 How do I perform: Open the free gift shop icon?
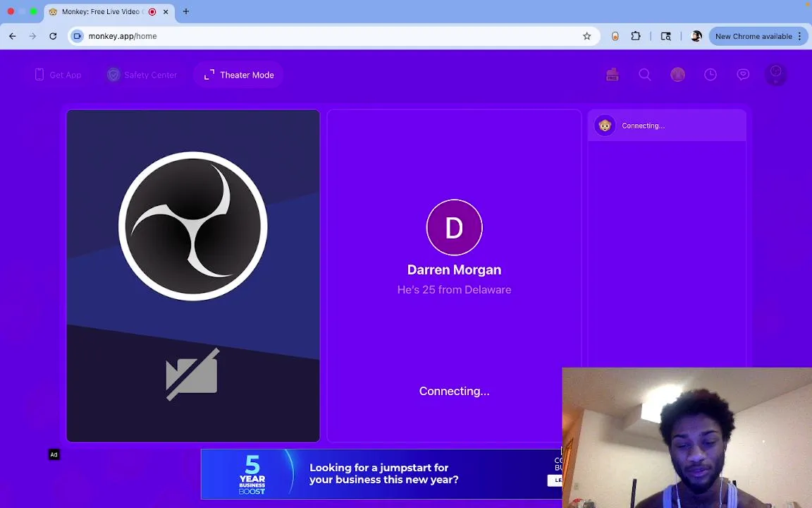coord(613,75)
